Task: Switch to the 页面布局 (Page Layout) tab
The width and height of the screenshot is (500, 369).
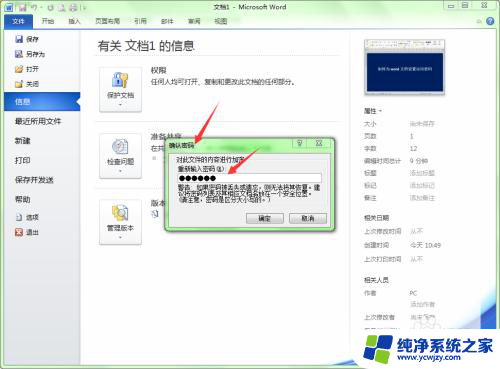Action: pos(107,21)
